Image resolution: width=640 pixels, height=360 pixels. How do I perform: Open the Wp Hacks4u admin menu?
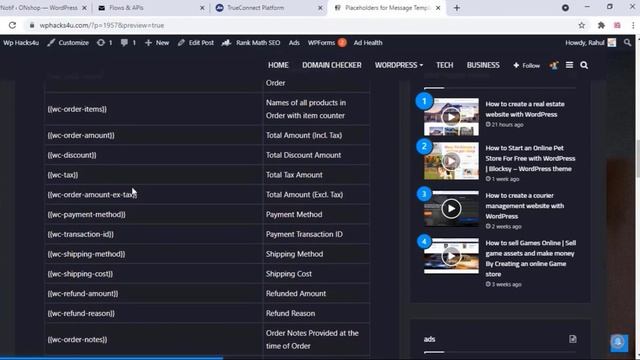21,42
